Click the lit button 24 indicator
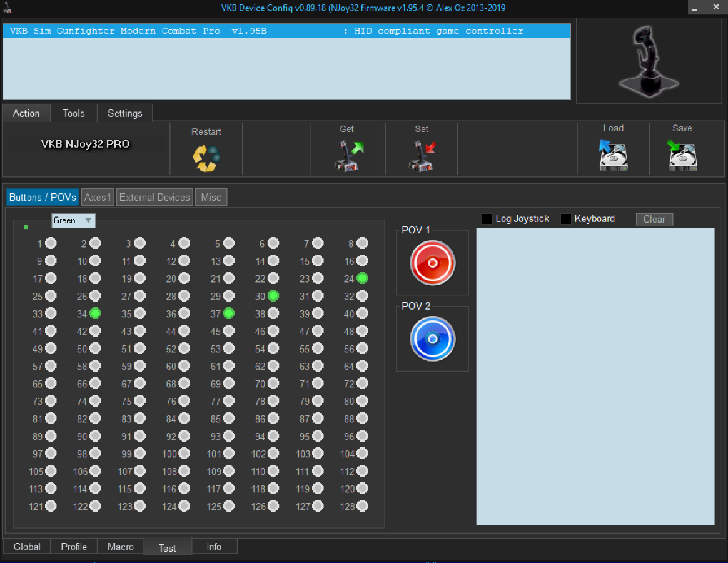Viewport: 728px width, 563px height. [x=362, y=278]
